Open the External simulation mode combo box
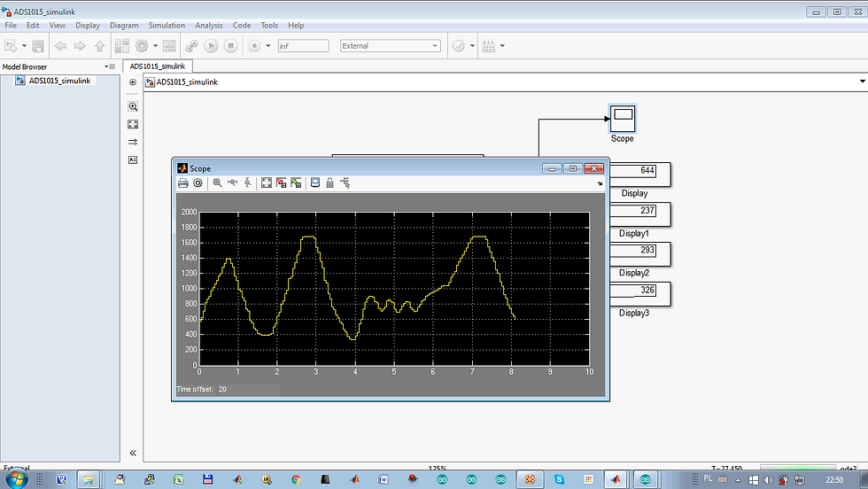 [391, 46]
